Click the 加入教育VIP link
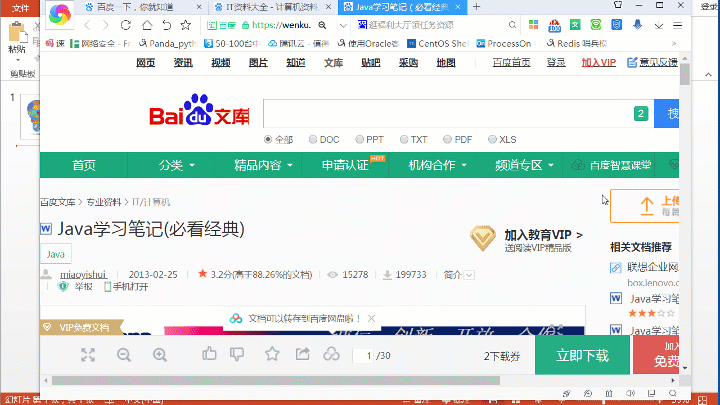 coord(543,235)
